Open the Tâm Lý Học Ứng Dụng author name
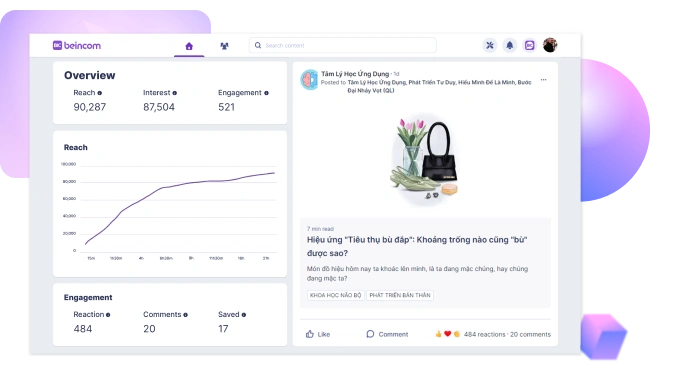673x386 pixels. (x=355, y=74)
